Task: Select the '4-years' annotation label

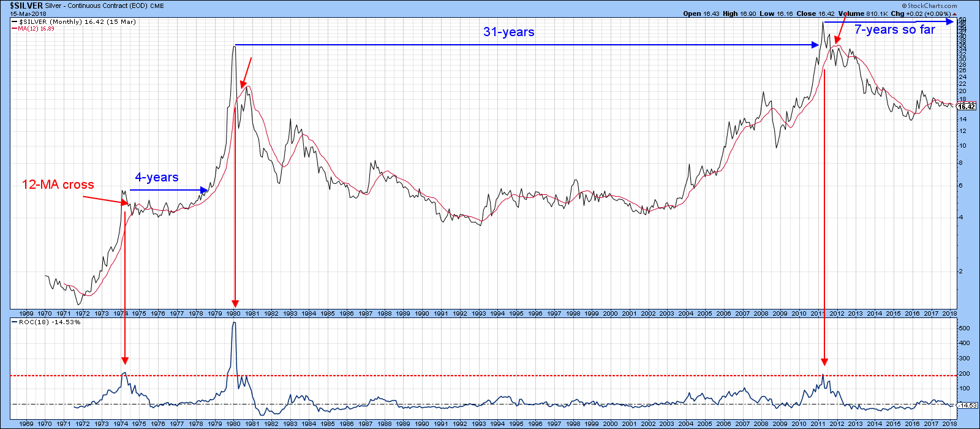Action: [x=157, y=178]
